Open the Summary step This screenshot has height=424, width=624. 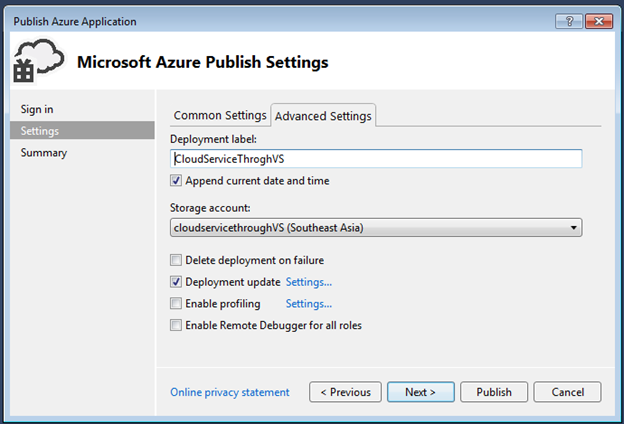pyautogui.click(x=44, y=153)
